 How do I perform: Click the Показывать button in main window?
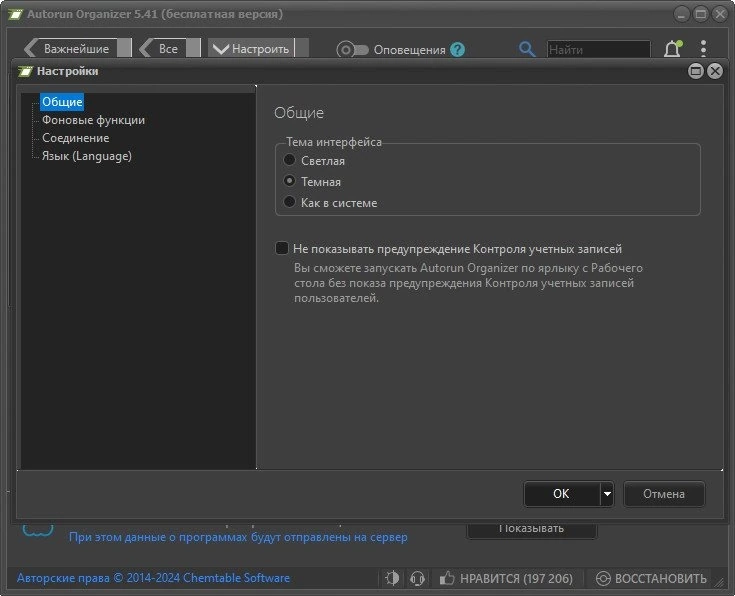(532, 529)
